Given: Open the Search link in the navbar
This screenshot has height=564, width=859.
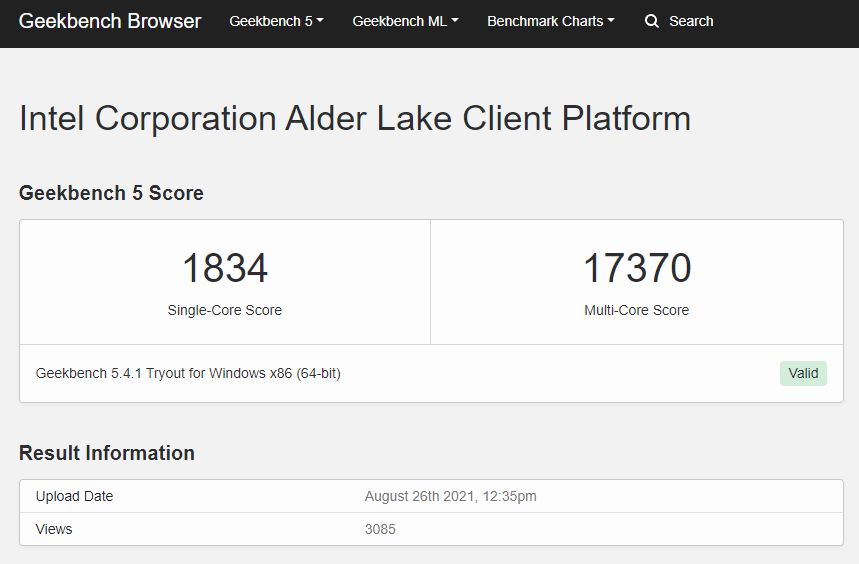Looking at the screenshot, I should click(691, 21).
